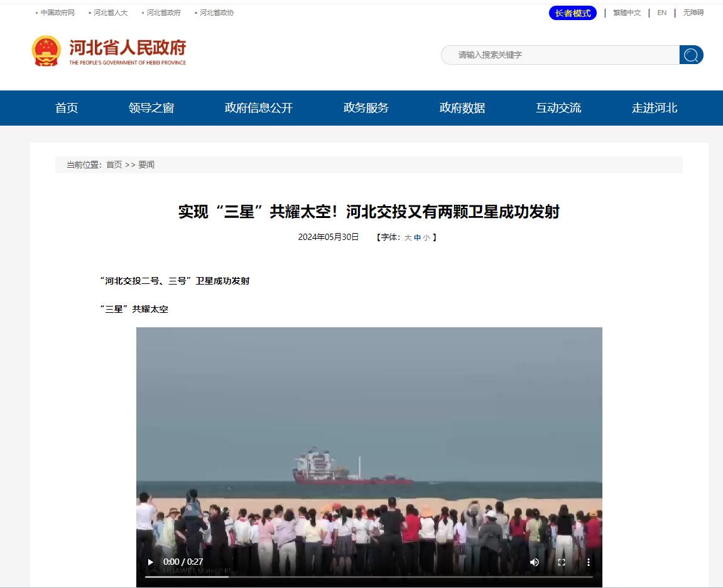Select small font size 小

point(427,237)
